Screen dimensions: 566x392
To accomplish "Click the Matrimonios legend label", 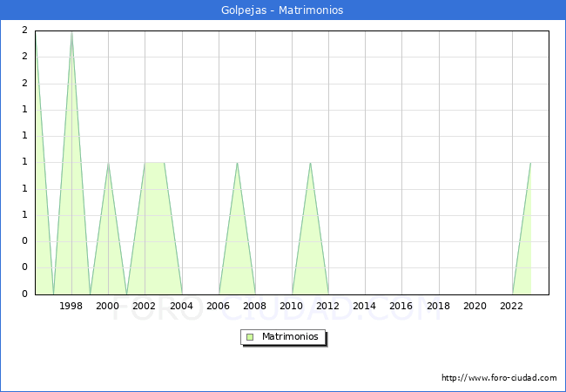I will (290, 337).
